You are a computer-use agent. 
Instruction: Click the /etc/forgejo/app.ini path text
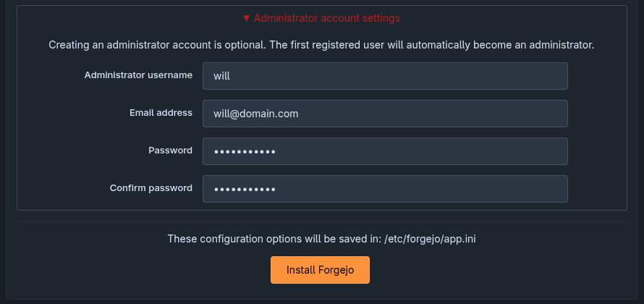(x=431, y=238)
